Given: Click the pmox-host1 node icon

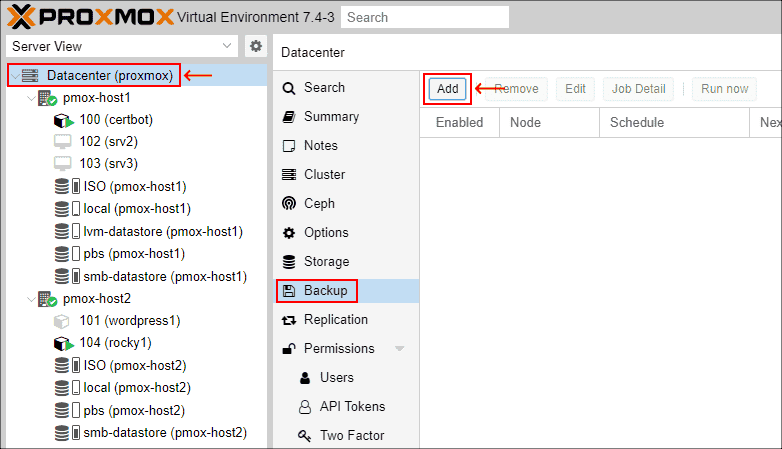Looking at the screenshot, I should [x=47, y=98].
